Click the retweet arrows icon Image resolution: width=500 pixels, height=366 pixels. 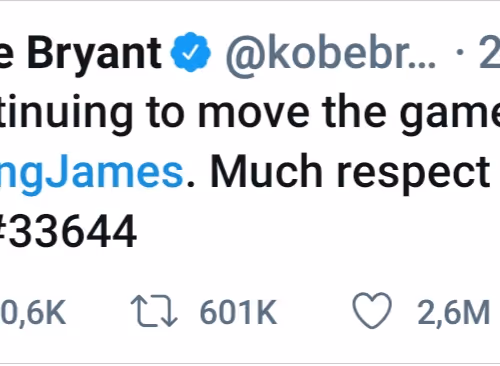tap(154, 311)
